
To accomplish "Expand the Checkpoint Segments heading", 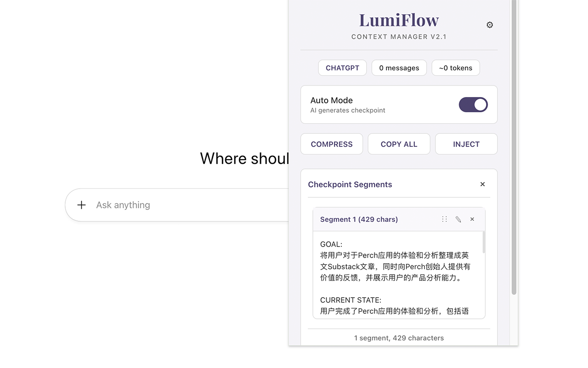I will [x=350, y=184].
